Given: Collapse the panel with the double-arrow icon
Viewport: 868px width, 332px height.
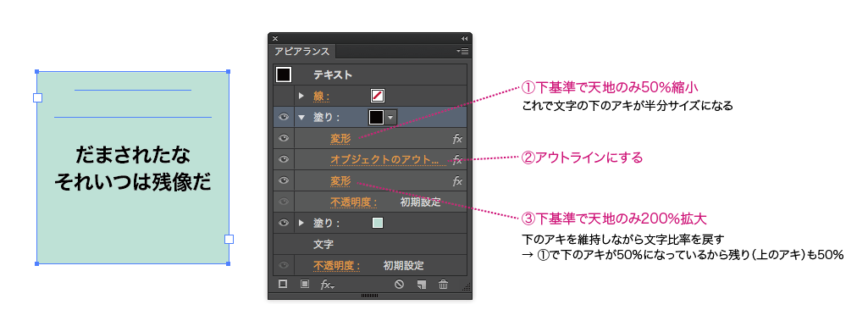Looking at the screenshot, I should pyautogui.click(x=464, y=38).
